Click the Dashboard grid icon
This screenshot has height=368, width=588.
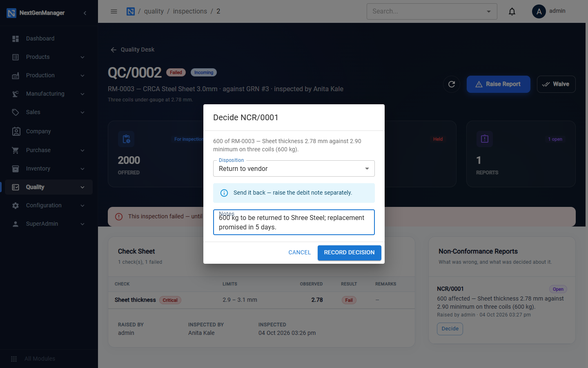point(16,39)
